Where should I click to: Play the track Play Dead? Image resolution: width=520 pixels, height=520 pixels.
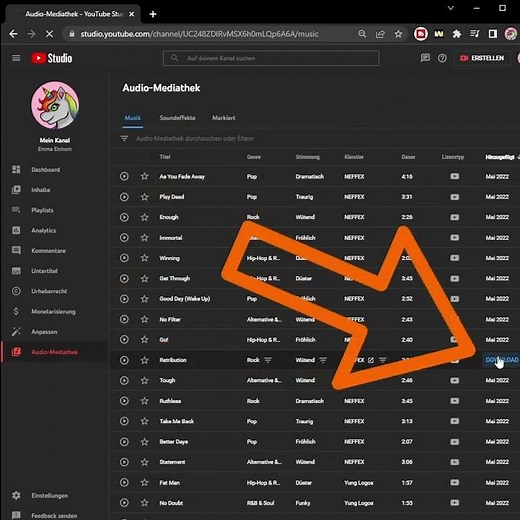124,197
